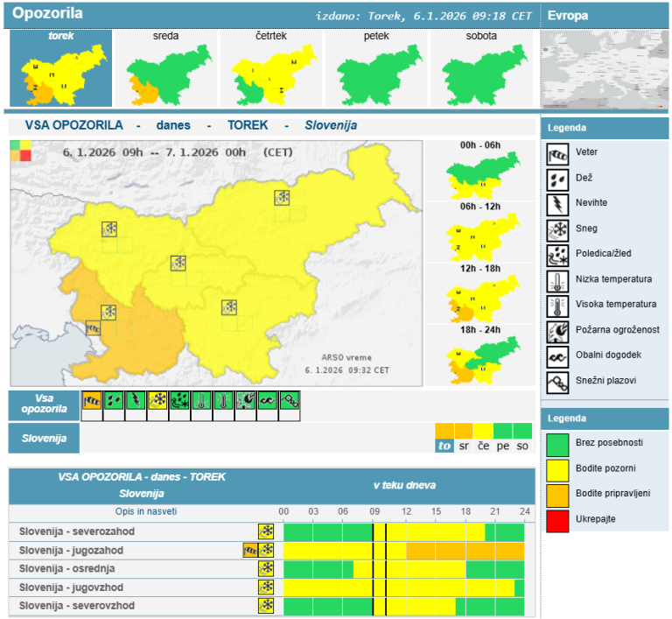
Task: Click the snow symbol on the northeast map region
Action: pyautogui.click(x=282, y=198)
